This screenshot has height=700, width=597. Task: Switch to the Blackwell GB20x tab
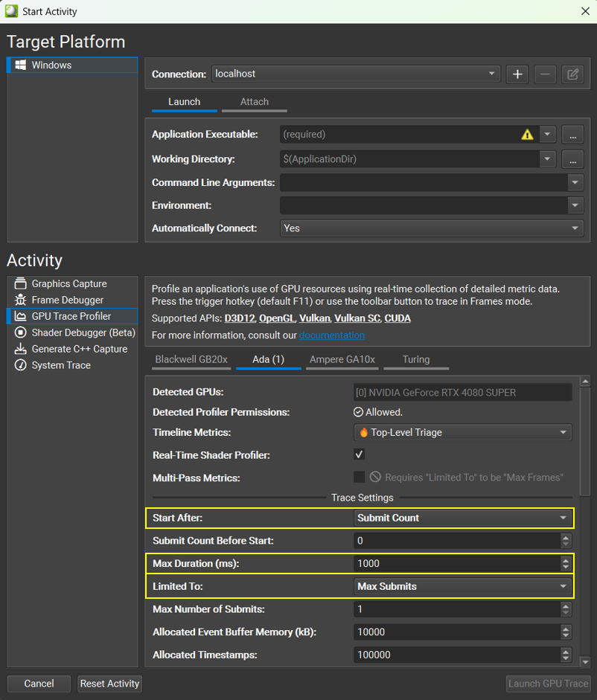191,359
